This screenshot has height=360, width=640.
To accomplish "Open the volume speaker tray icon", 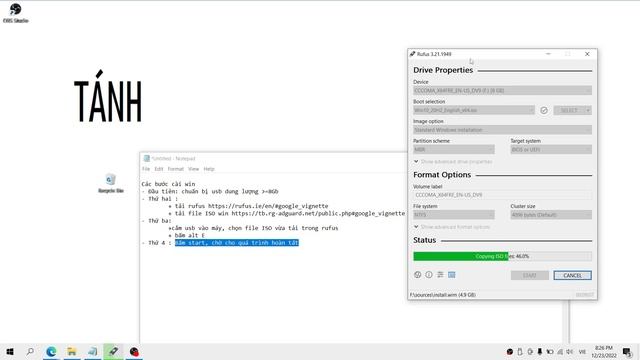I will pos(569,351).
